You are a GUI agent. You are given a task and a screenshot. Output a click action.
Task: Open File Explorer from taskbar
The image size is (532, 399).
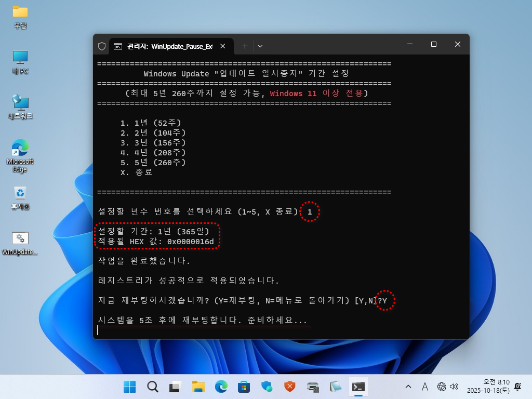(x=198, y=387)
